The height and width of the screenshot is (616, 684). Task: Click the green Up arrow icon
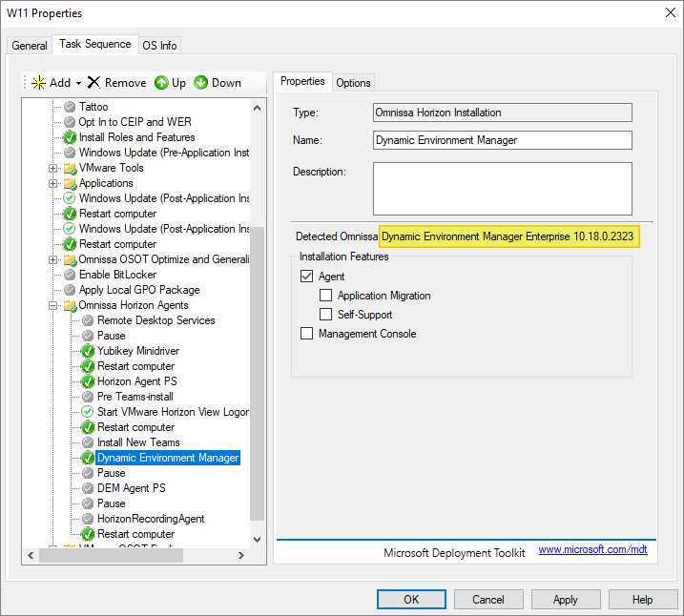pos(161,83)
